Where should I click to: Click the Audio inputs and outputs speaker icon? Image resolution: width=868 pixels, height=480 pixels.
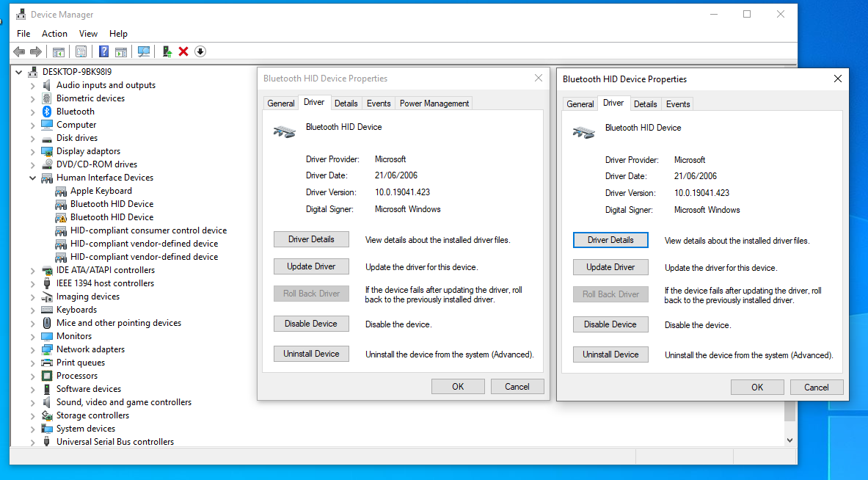coord(47,84)
